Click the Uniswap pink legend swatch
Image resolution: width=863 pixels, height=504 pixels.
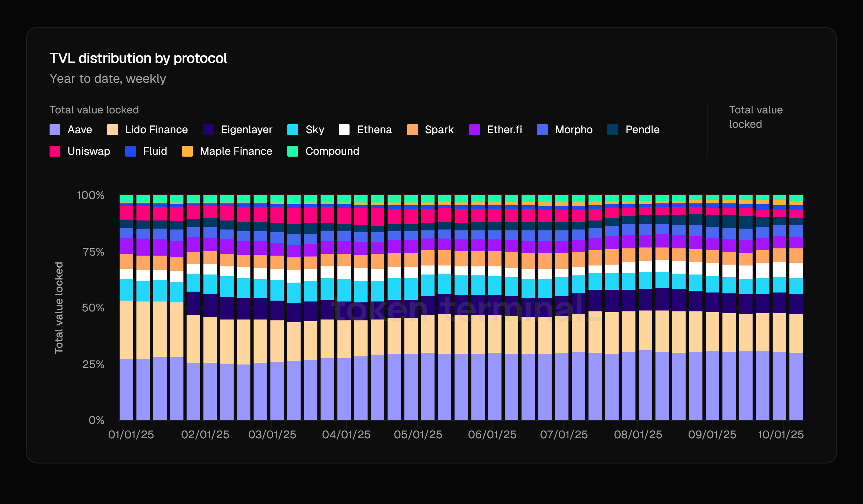tap(55, 151)
